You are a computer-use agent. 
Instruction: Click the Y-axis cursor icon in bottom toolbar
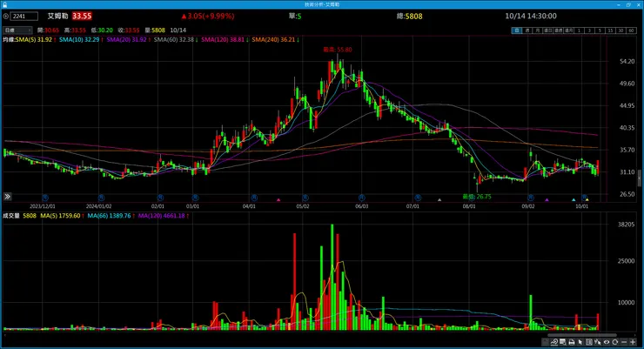point(598,342)
